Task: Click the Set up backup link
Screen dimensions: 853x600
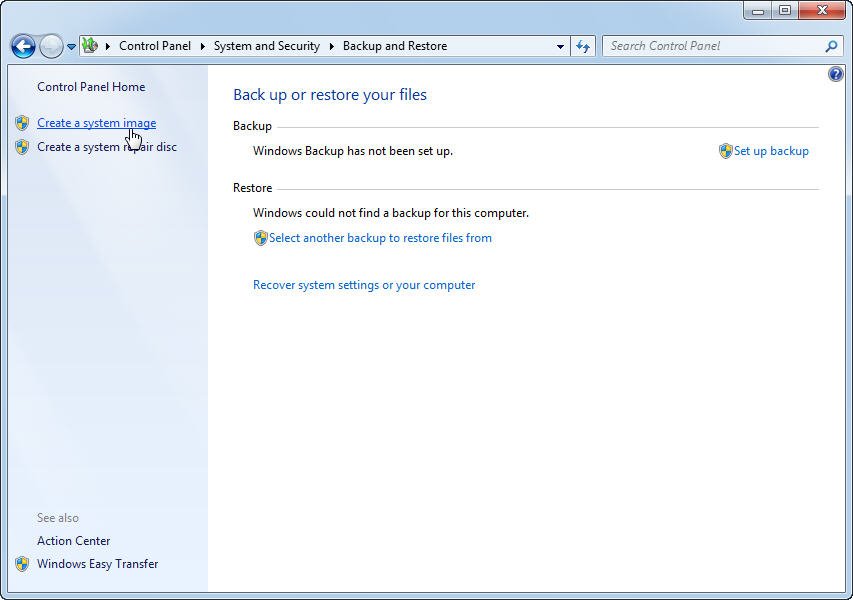Action: tap(771, 151)
